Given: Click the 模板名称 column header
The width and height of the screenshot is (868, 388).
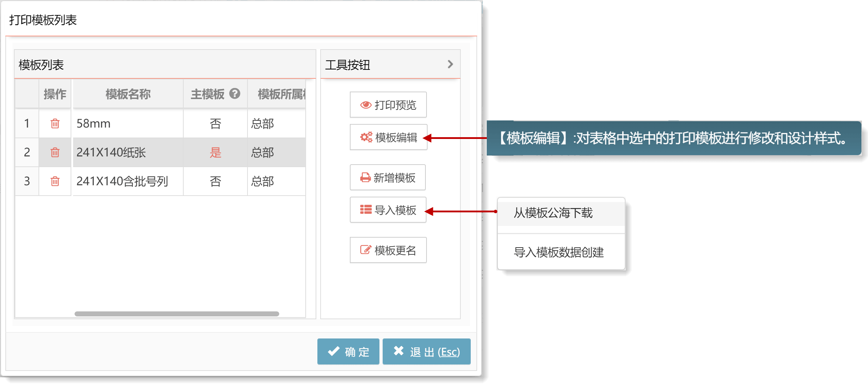Looking at the screenshot, I should click(x=128, y=94).
